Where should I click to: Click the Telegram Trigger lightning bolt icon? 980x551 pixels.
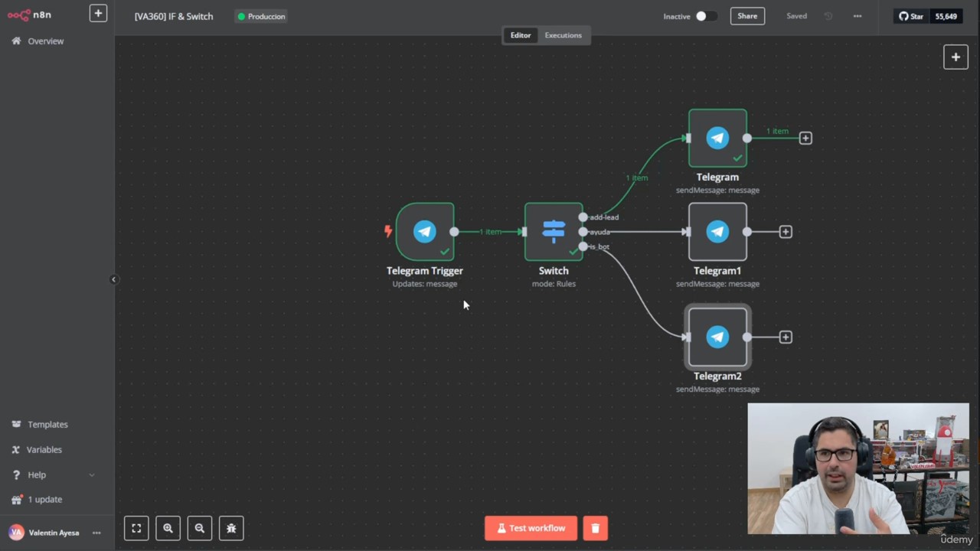388,231
